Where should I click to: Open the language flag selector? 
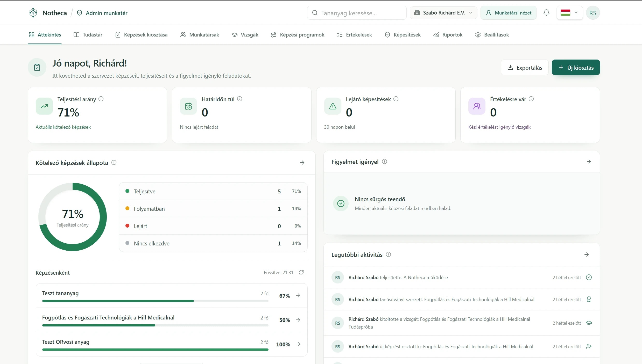click(570, 13)
